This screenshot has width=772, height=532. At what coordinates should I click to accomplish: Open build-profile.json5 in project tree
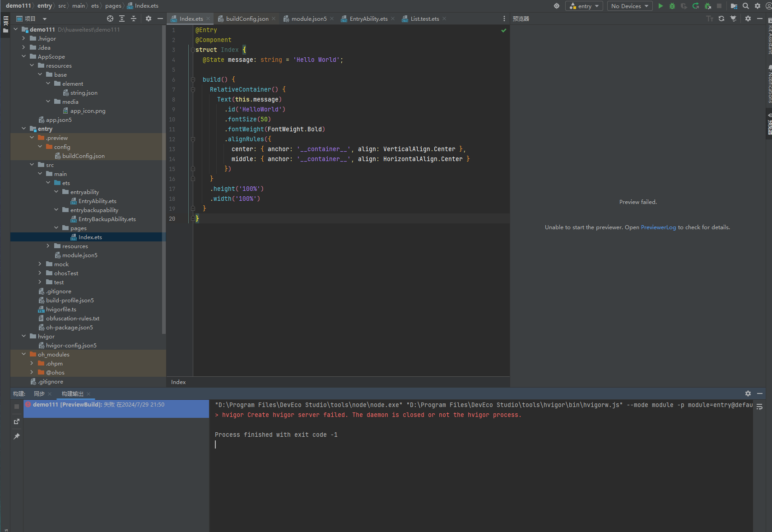click(70, 300)
